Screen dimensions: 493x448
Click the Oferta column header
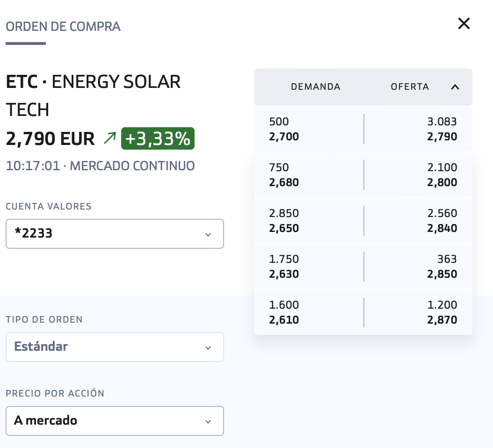point(410,87)
